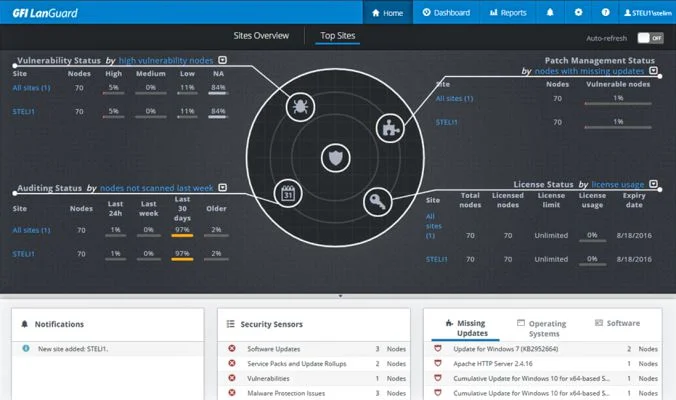Open the help question mark icon
676x400 pixels.
(605, 13)
